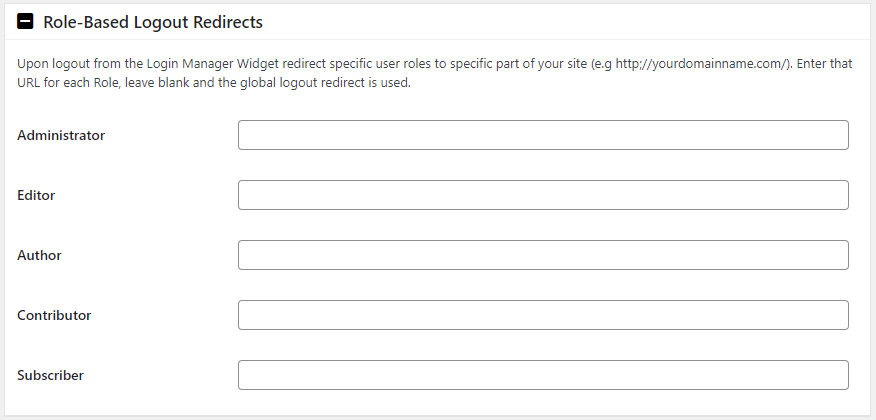Collapse the Role-Based Logout Redirects section

tap(25, 22)
